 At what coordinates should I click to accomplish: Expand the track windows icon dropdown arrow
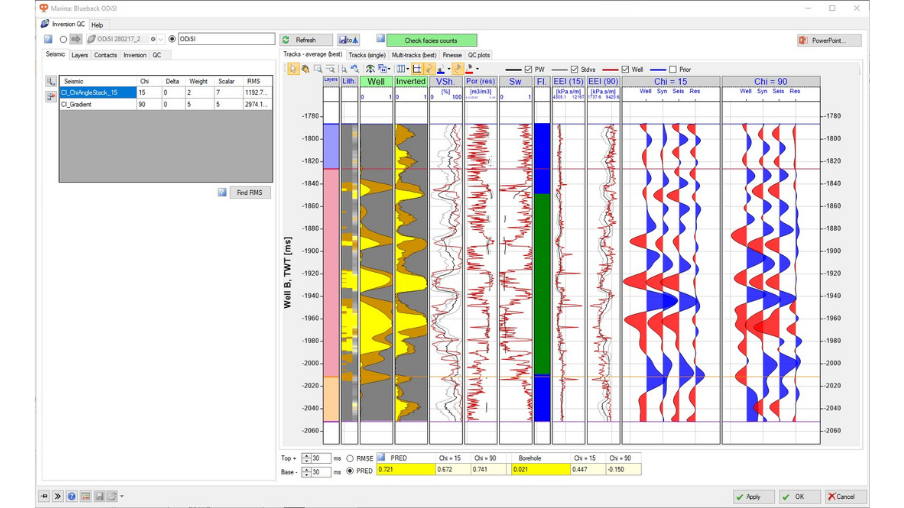(390, 69)
